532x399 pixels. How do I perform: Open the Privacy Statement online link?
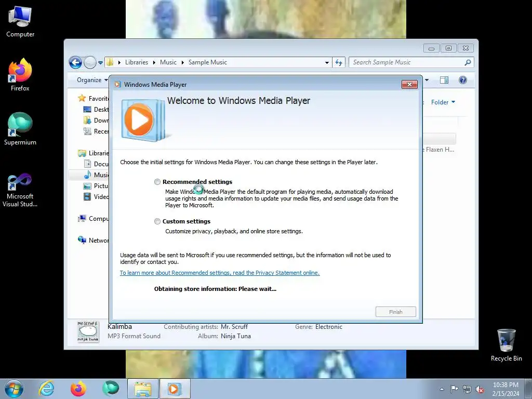pyautogui.click(x=220, y=273)
